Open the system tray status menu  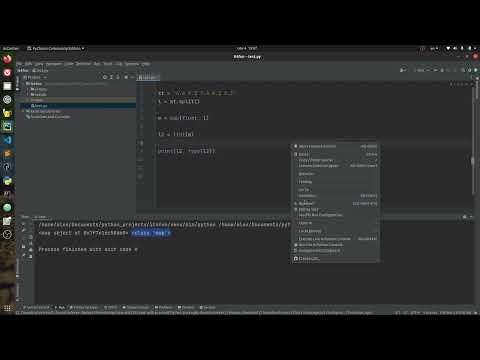pos(461,49)
